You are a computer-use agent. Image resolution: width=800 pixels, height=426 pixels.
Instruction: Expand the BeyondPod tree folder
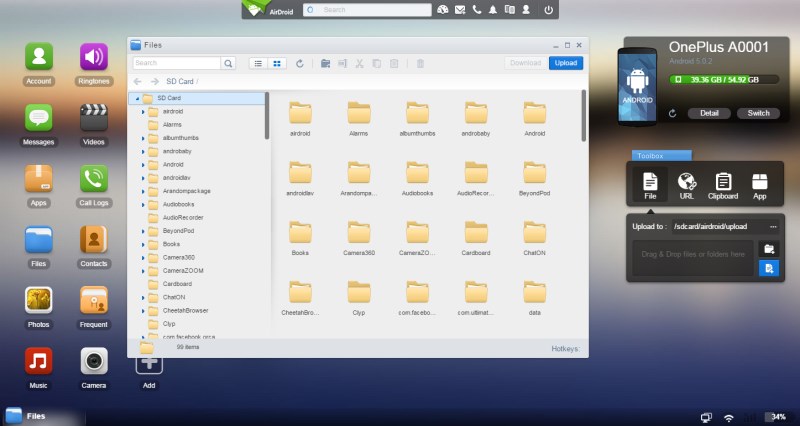(x=143, y=231)
